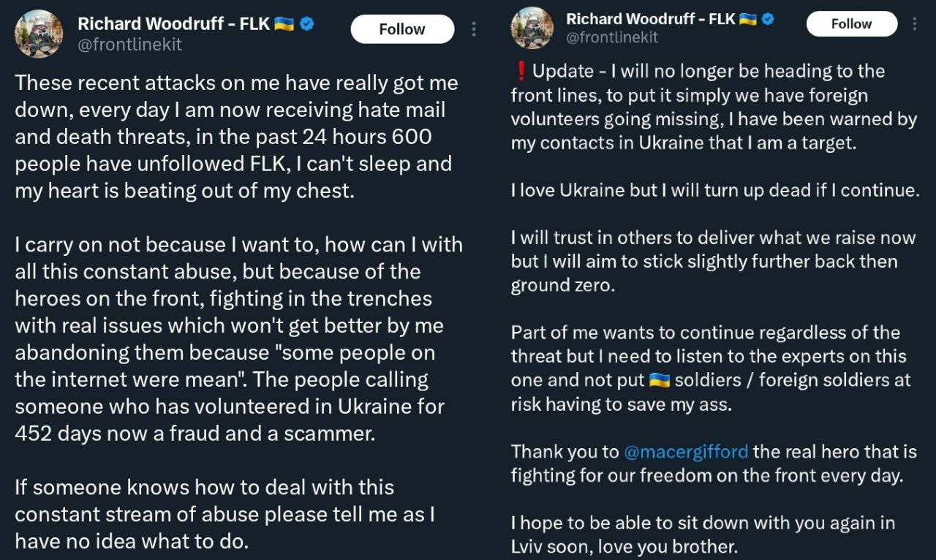Screen dimensions: 936x560
Task: Click the line "I love Ukraine but I will"
Action: pos(714,191)
